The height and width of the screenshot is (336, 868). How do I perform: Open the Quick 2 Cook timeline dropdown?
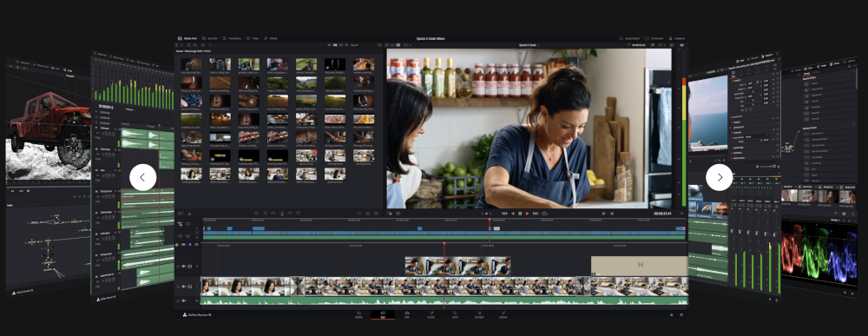click(x=529, y=45)
